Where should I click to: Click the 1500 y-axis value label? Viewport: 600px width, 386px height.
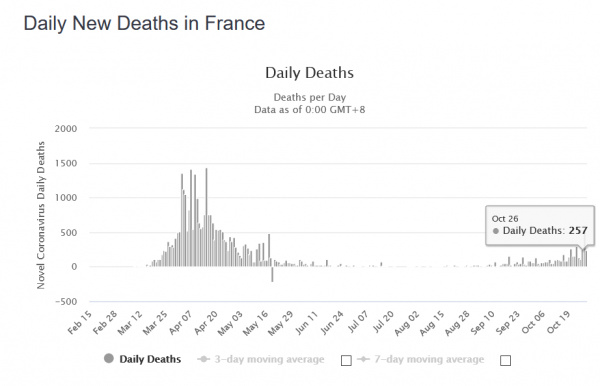[x=66, y=163]
